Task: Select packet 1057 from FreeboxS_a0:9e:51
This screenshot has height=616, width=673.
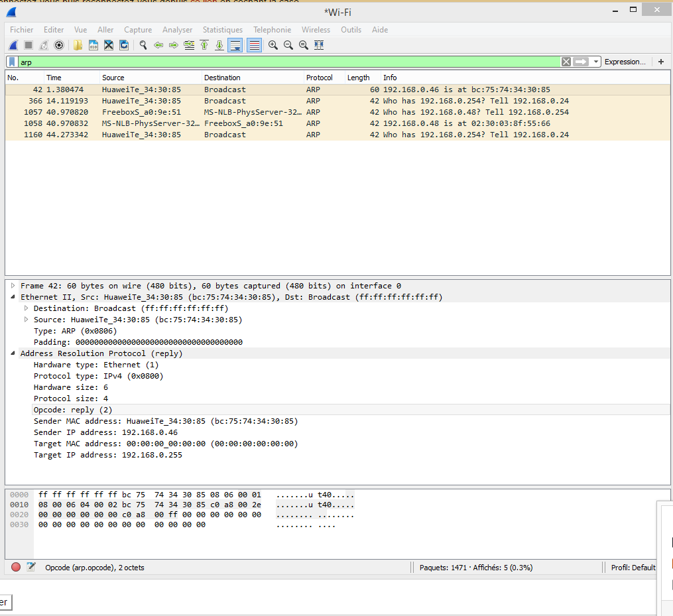Action: point(337,112)
